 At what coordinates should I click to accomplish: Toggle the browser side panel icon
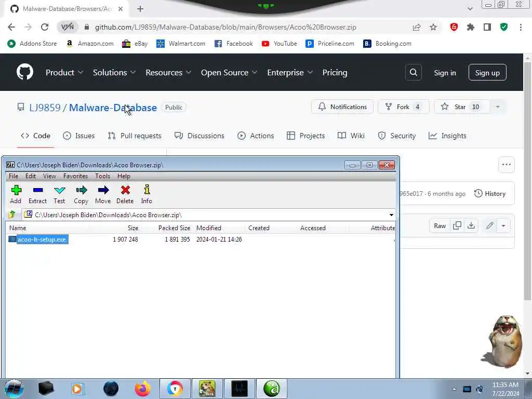click(x=487, y=27)
